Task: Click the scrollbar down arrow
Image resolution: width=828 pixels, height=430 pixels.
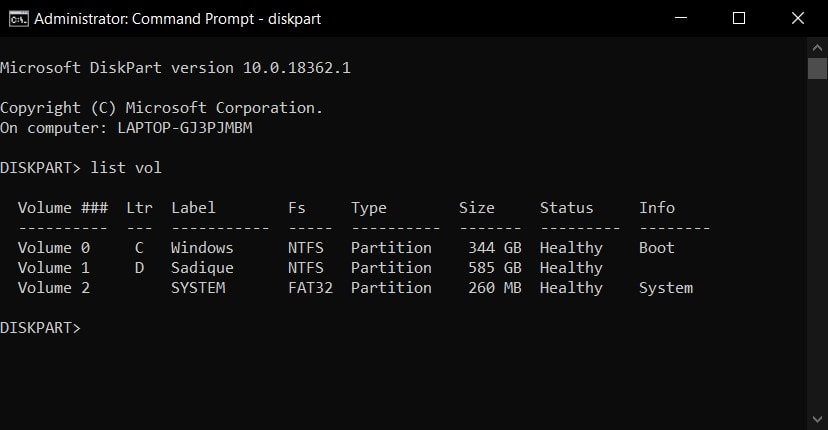Action: pos(817,420)
